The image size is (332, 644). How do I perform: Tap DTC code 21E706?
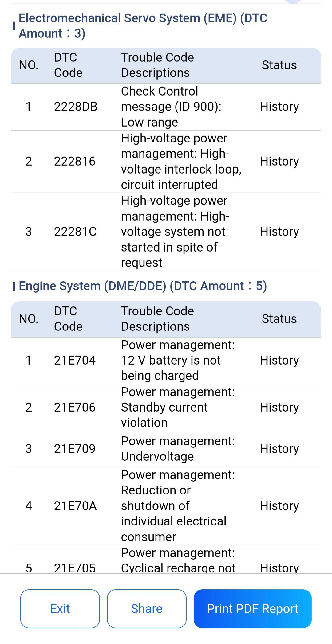coord(75,407)
